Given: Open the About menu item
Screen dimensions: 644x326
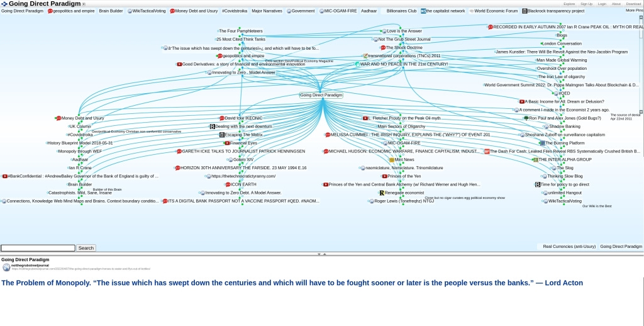Looking at the screenshot, I should click(616, 4).
